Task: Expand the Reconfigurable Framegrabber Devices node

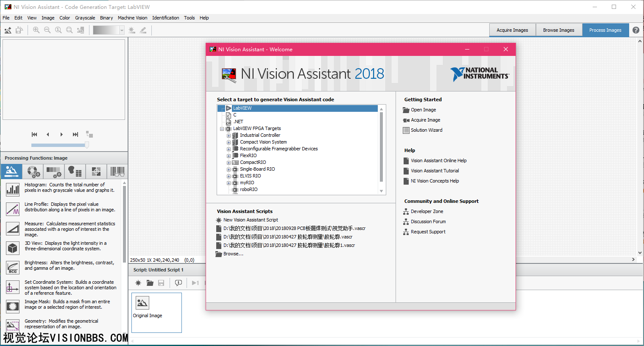Action: 229,149
